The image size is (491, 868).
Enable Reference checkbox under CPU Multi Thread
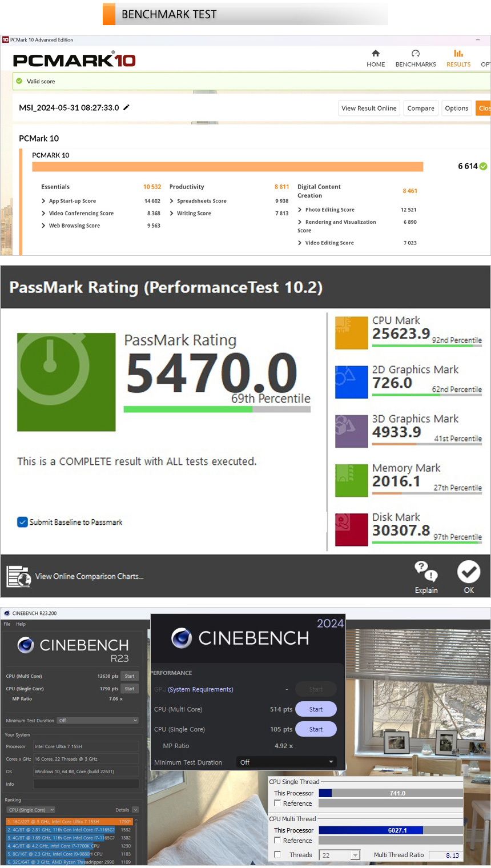point(277,841)
